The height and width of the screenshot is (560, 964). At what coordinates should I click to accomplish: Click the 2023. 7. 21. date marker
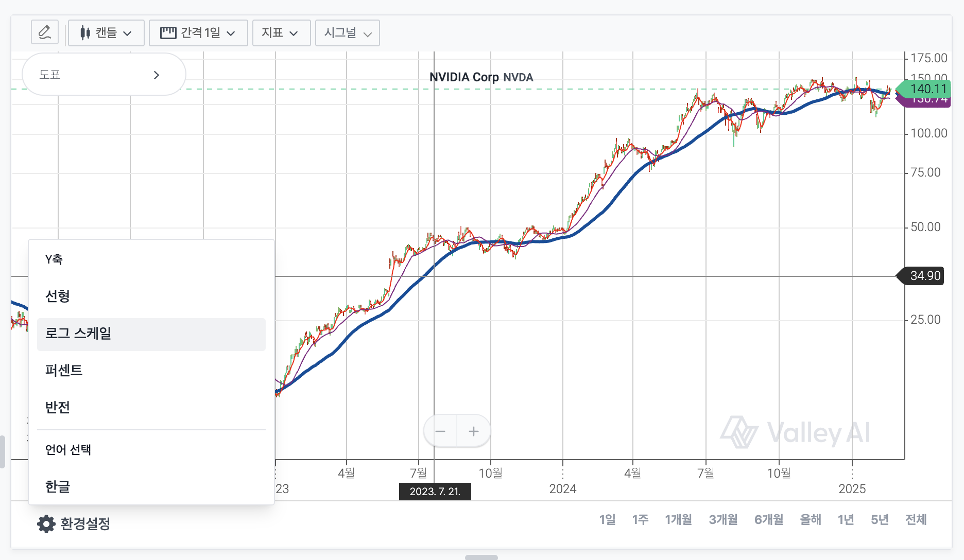pos(435,492)
